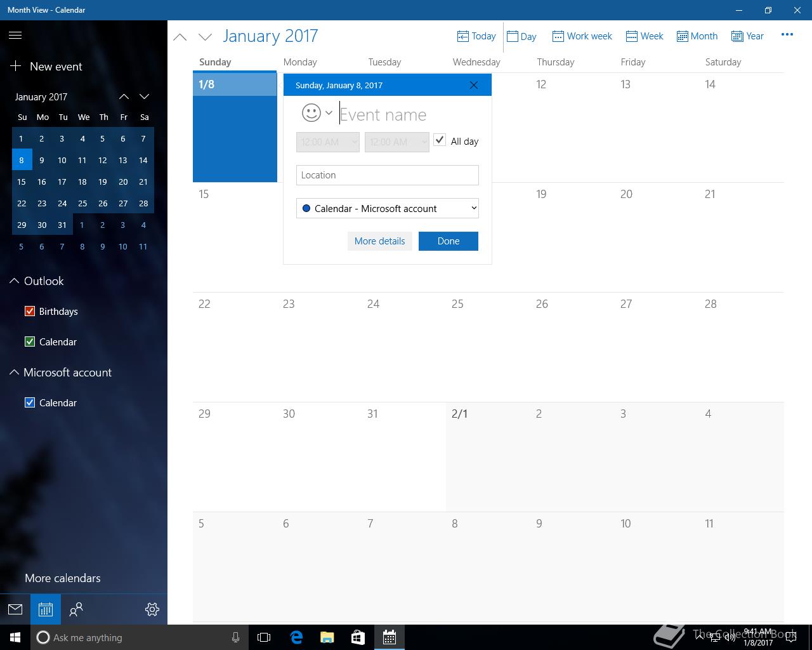The width and height of the screenshot is (812, 650).
Task: Mini calendar: go to previous month
Action: [124, 96]
